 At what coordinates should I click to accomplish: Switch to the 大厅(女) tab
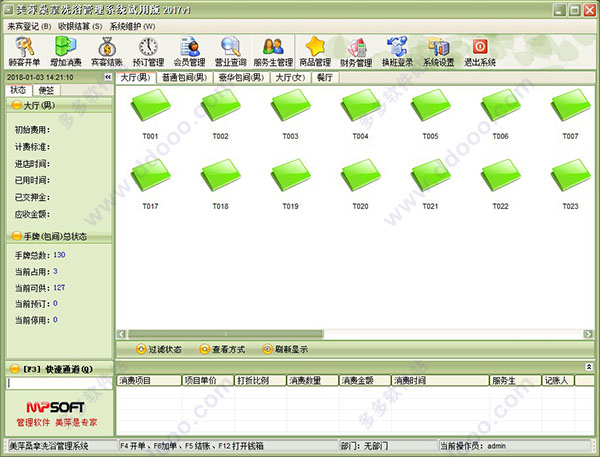click(290, 78)
